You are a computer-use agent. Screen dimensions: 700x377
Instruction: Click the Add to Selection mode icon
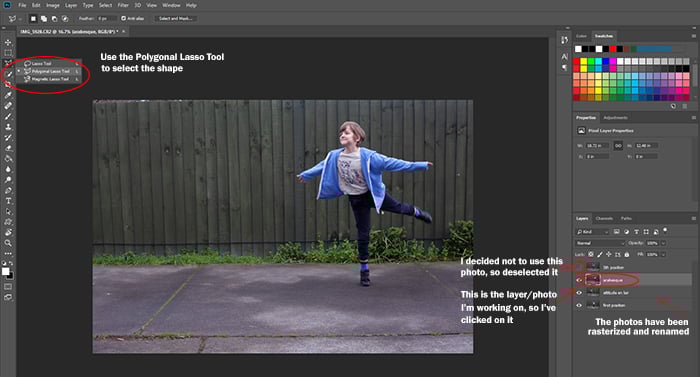coord(44,18)
